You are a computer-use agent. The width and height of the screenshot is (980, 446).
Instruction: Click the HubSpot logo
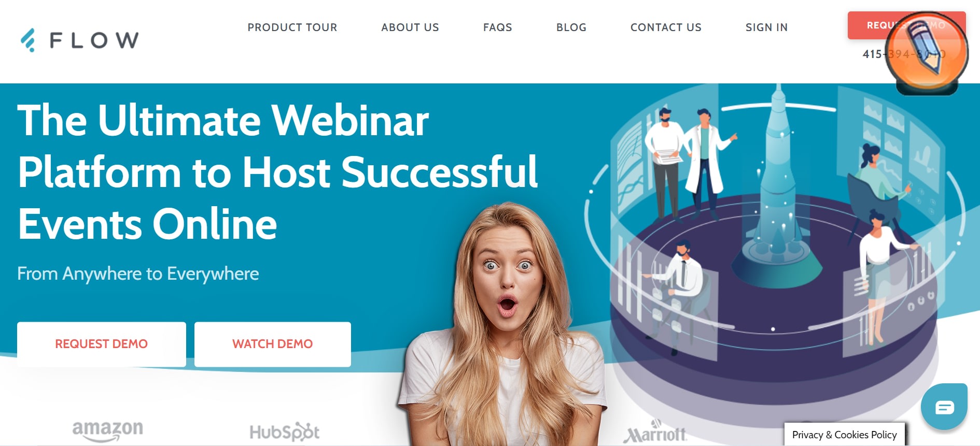tap(284, 431)
